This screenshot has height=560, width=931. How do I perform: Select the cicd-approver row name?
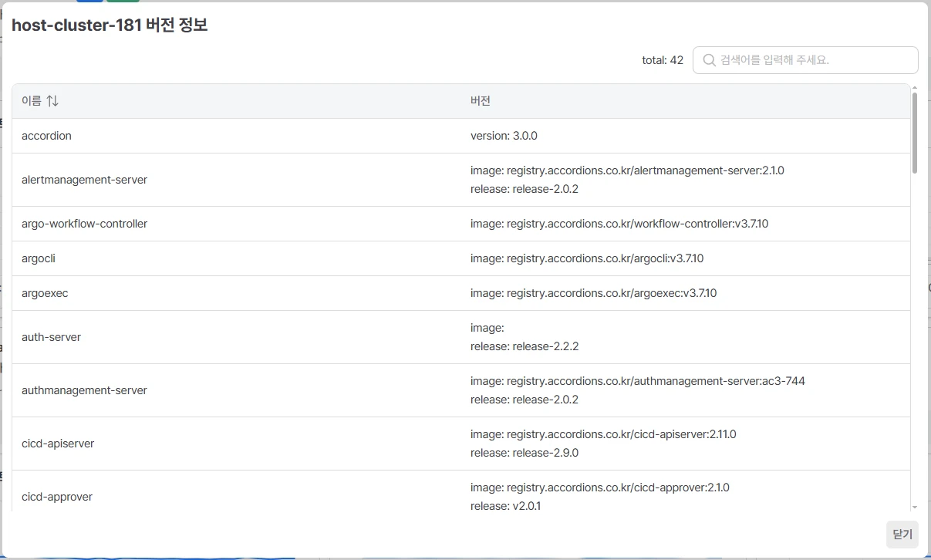[57, 497]
